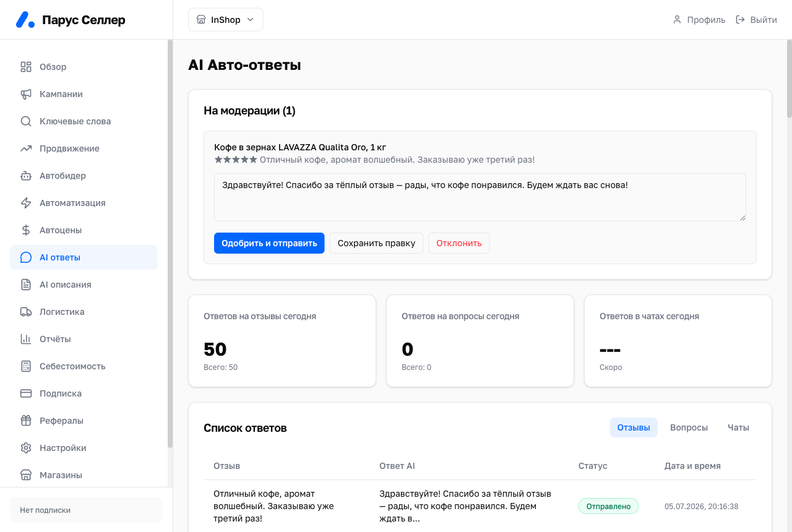Screen dimensions: 792x532
Task: Open the Рефералы menu item
Action: pyautogui.click(x=84, y=421)
